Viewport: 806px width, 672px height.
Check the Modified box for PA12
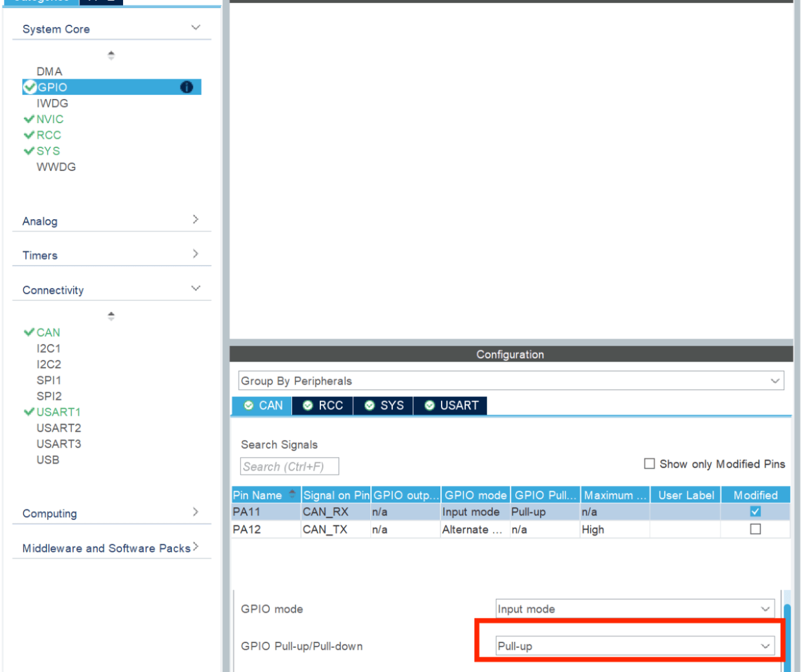(x=755, y=529)
